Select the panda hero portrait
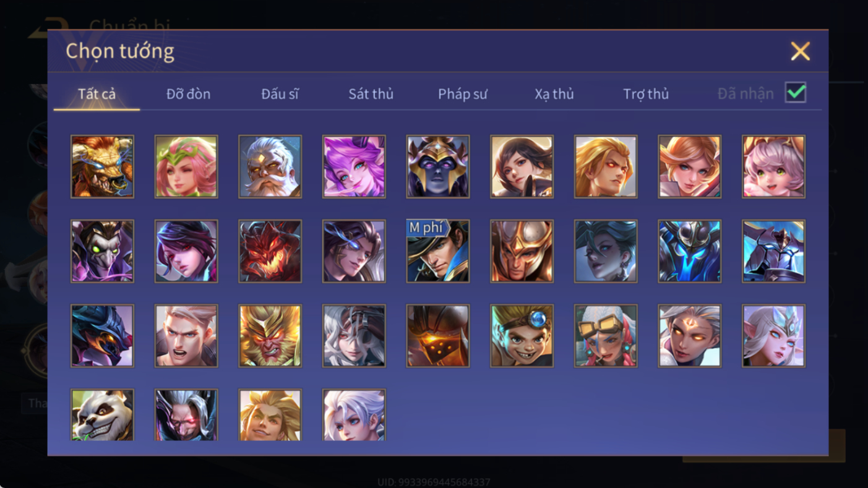 click(x=102, y=415)
